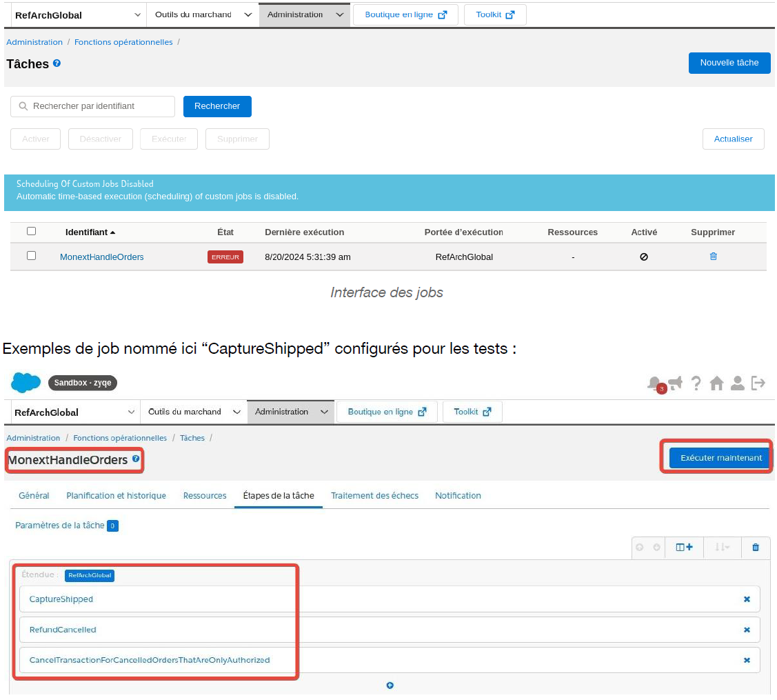The image size is (777, 700).
Task: Click external link icon of Toolkit, job list
Action: (510, 15)
